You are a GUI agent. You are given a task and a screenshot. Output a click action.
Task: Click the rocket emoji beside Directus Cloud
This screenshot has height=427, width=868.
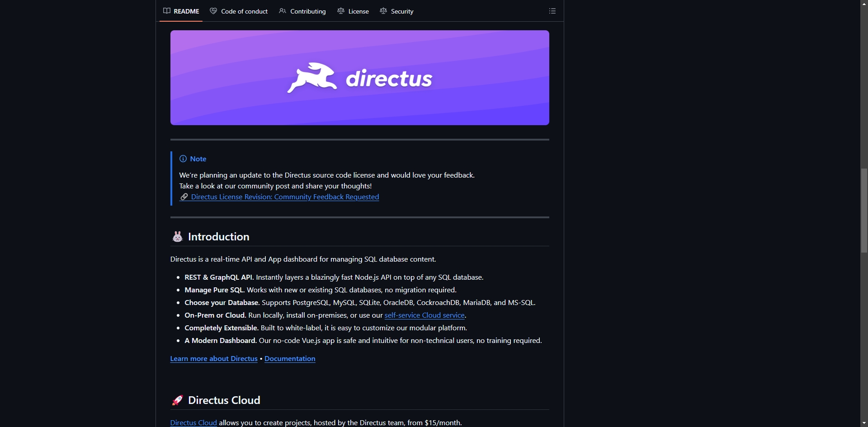pos(178,400)
